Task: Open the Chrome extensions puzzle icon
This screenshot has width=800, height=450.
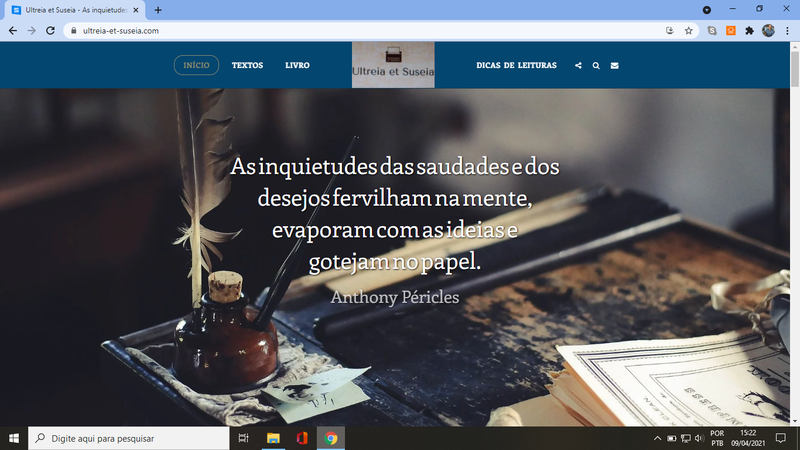Action: pyautogui.click(x=749, y=31)
